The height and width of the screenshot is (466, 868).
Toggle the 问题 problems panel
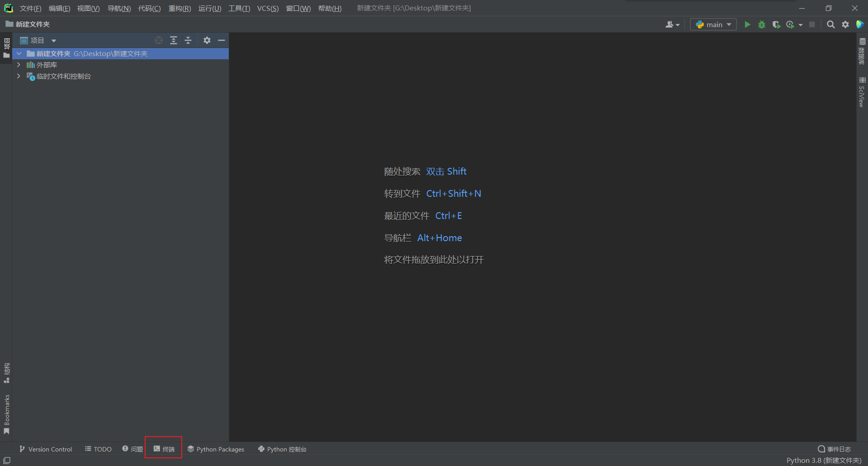pos(132,449)
